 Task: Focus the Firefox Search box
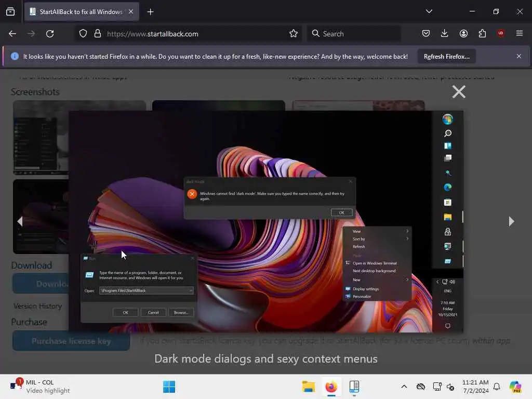pyautogui.click(x=354, y=34)
